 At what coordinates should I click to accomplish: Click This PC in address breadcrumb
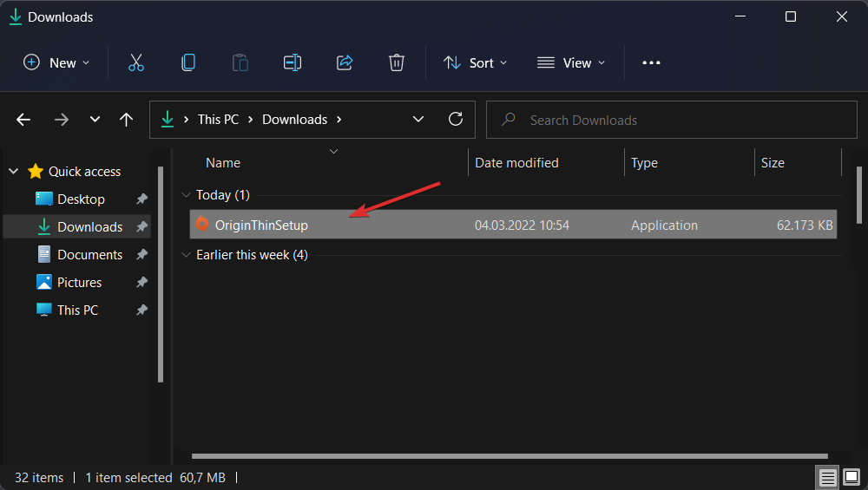[218, 120]
